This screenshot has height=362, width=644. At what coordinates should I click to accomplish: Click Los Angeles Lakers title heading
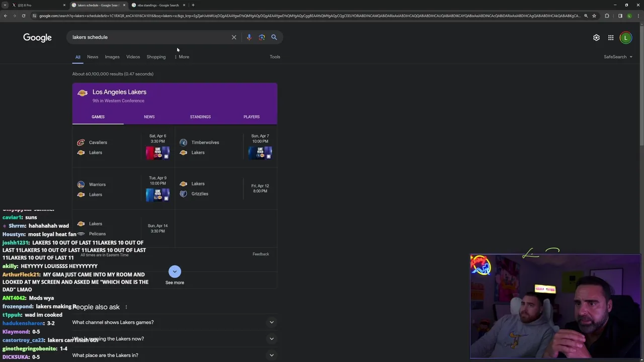click(119, 92)
